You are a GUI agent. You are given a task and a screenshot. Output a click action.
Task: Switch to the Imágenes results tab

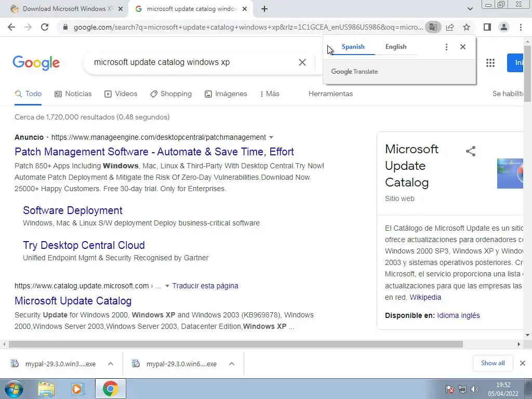pyautogui.click(x=226, y=94)
